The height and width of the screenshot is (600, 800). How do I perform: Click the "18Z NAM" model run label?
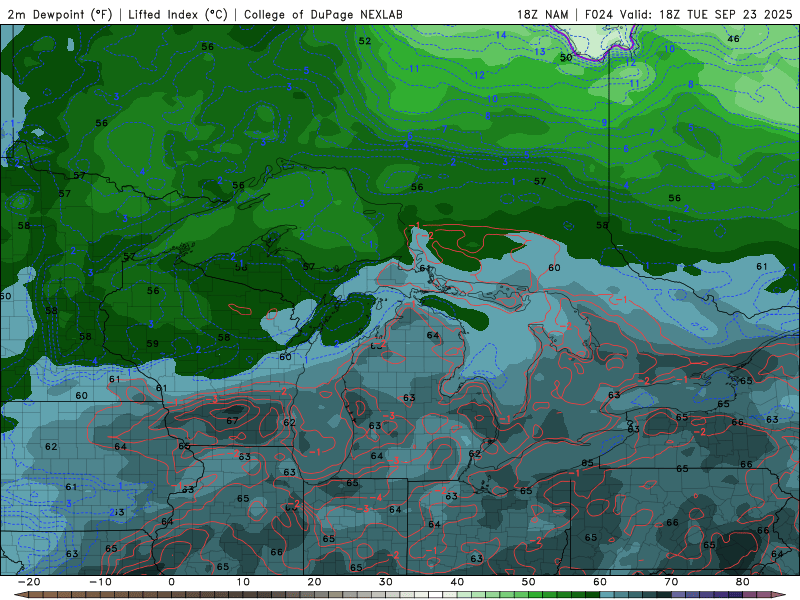point(543,14)
